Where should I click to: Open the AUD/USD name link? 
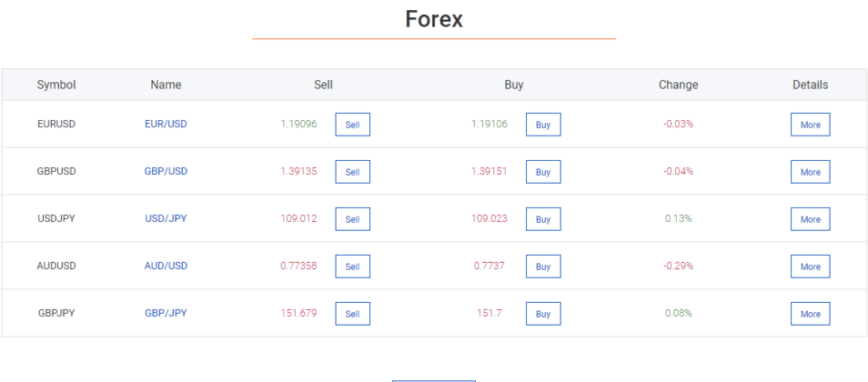coord(167,266)
